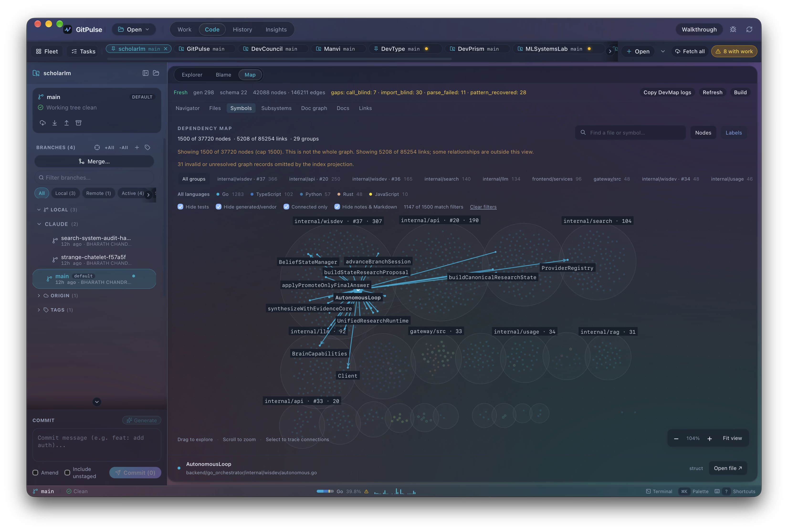
Task: Enable the Include unstaged checkbox
Action: tap(67, 473)
